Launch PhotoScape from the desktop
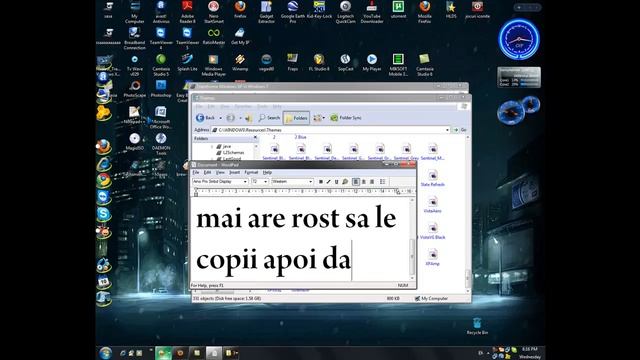This screenshot has width=640, height=360. coord(135,89)
